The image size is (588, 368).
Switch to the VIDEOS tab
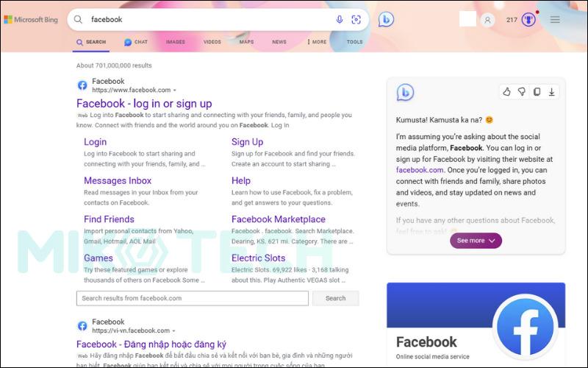[212, 42]
